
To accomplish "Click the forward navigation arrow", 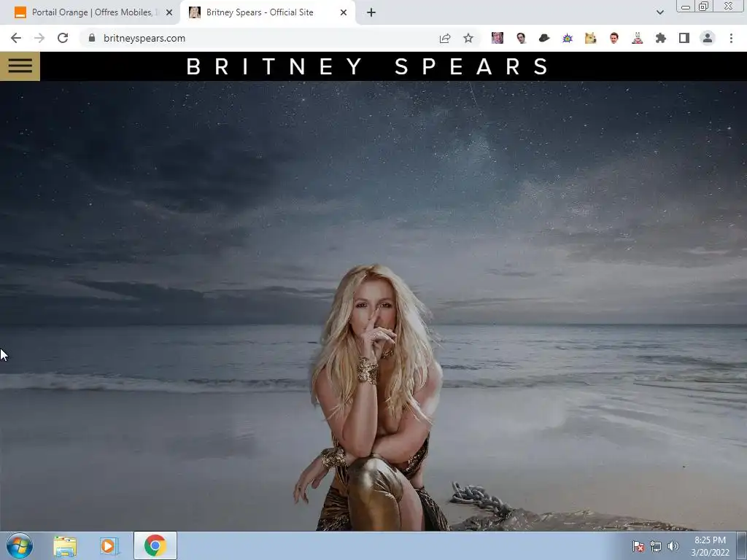I will pos(39,38).
